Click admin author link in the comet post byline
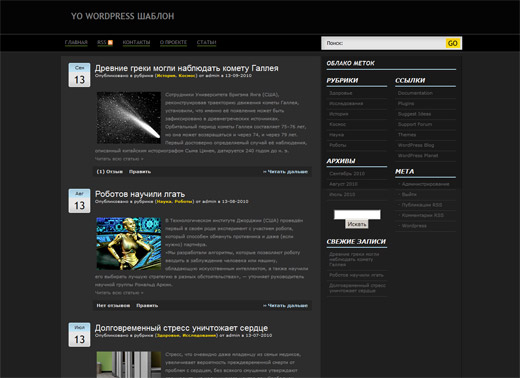Screen dimensions: 520x378 212,76
